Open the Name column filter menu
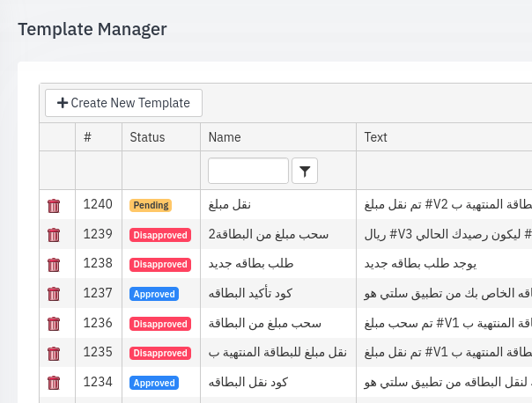 click(305, 171)
